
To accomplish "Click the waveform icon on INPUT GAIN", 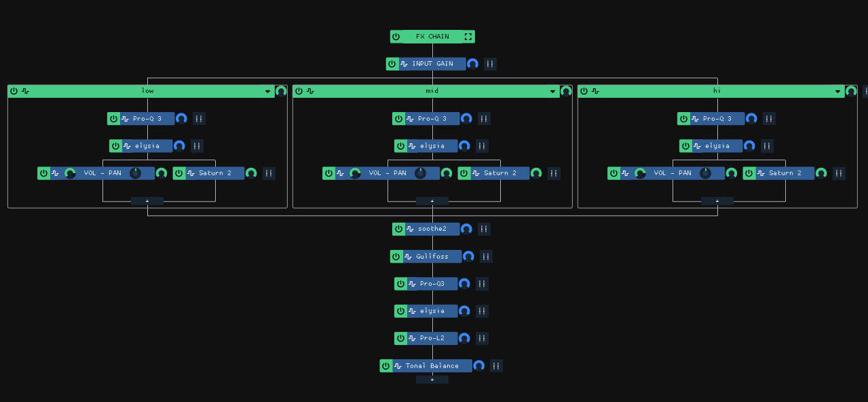I will pyautogui.click(x=404, y=64).
